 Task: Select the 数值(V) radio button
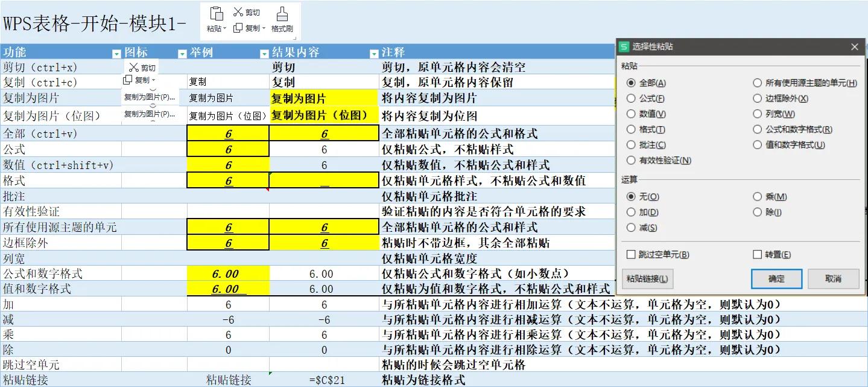coord(631,114)
